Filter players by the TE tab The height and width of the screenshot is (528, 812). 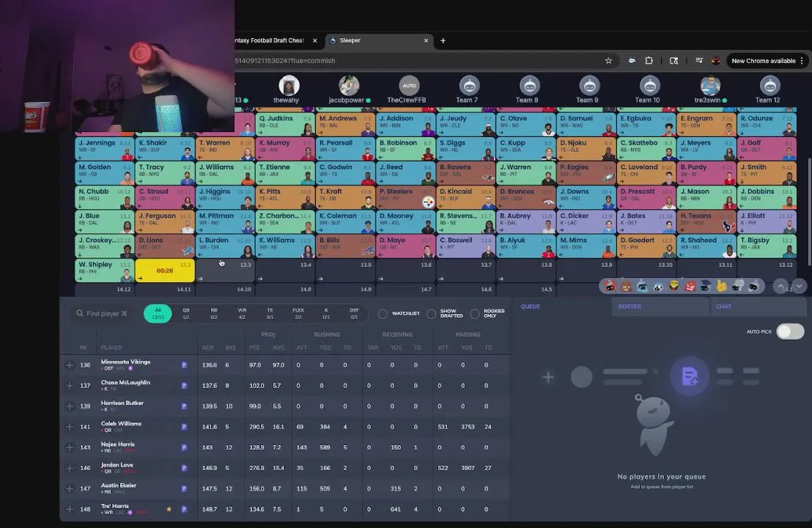tap(270, 313)
